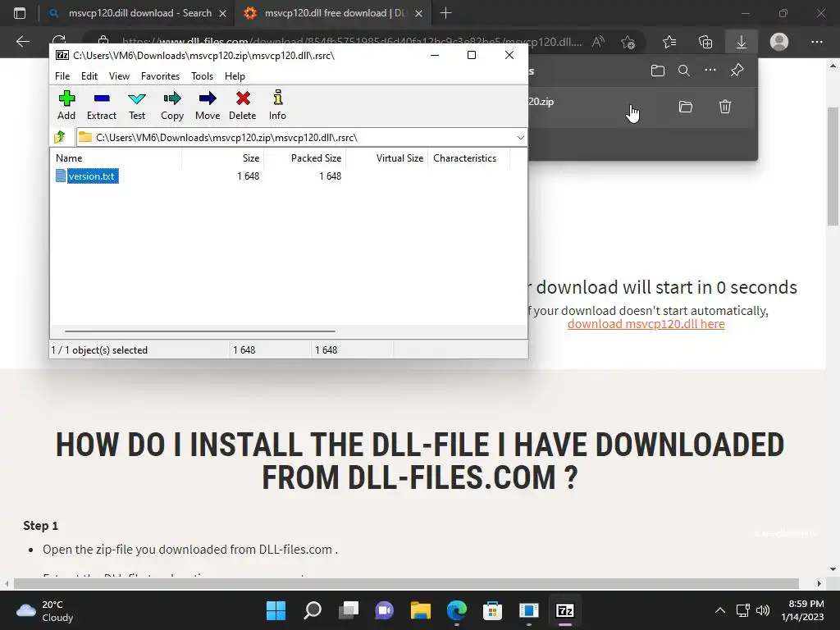Open the volume control in system tray
Screen dimensions: 840x630
pyautogui.click(x=762, y=610)
